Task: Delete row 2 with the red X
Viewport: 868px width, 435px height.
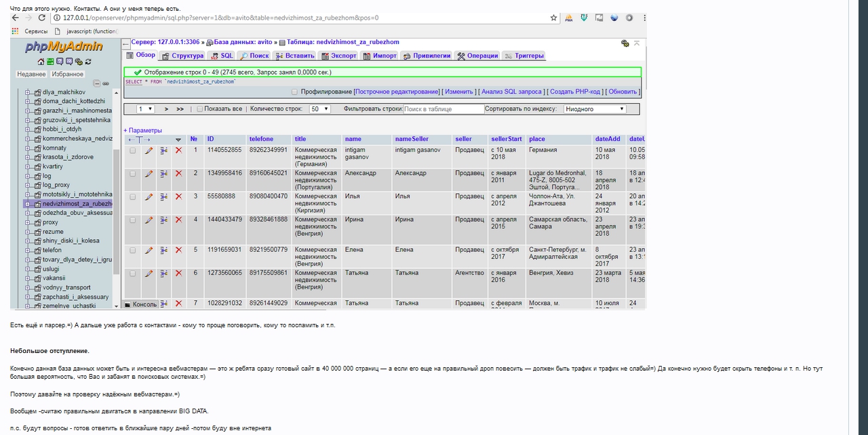Action: pyautogui.click(x=178, y=173)
